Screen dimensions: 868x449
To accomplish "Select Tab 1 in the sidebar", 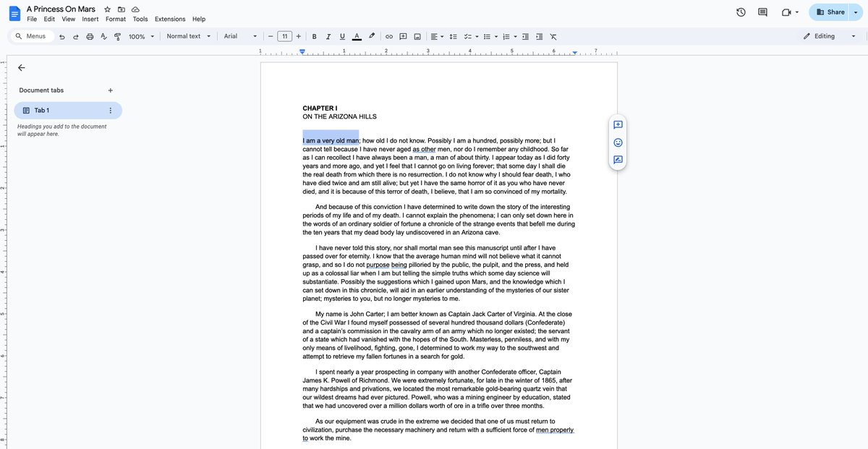I will (x=68, y=110).
